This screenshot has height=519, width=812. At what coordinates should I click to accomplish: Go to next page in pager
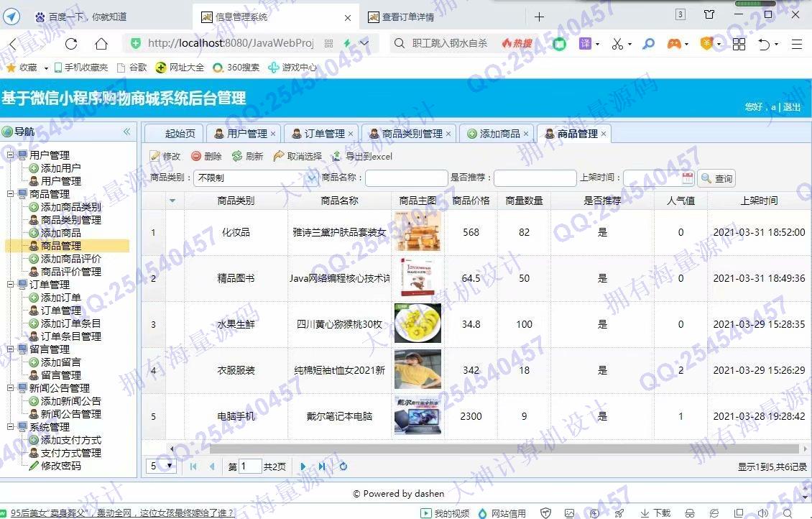point(303,467)
